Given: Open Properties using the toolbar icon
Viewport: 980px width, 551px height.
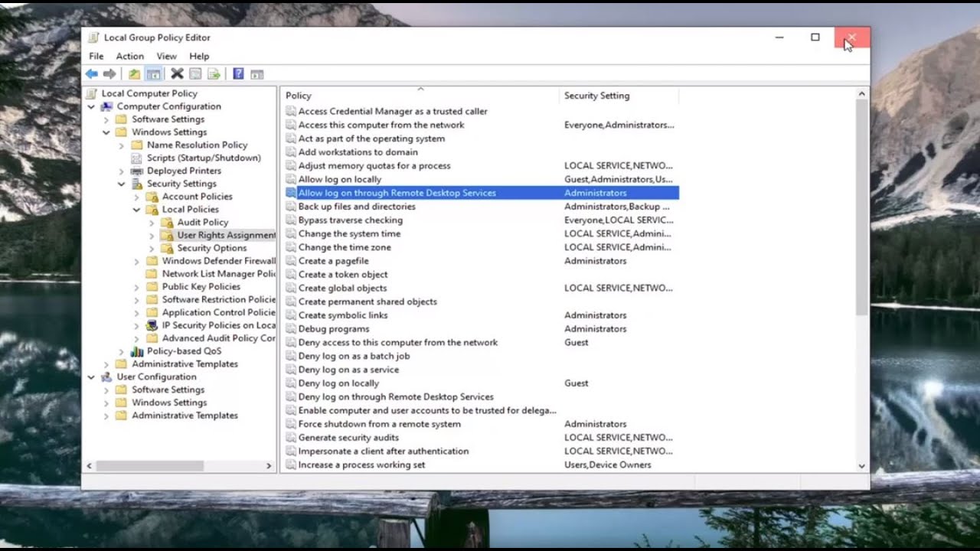Looking at the screenshot, I should (195, 74).
